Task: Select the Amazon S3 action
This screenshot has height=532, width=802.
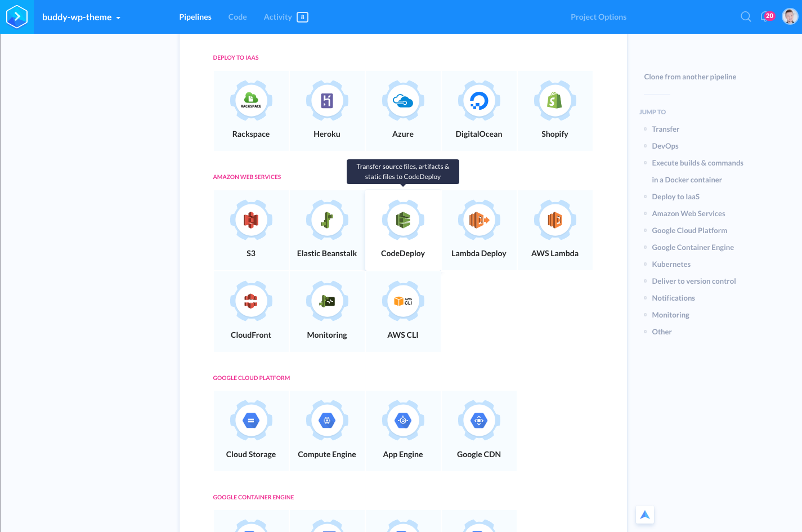Action: pyautogui.click(x=251, y=230)
